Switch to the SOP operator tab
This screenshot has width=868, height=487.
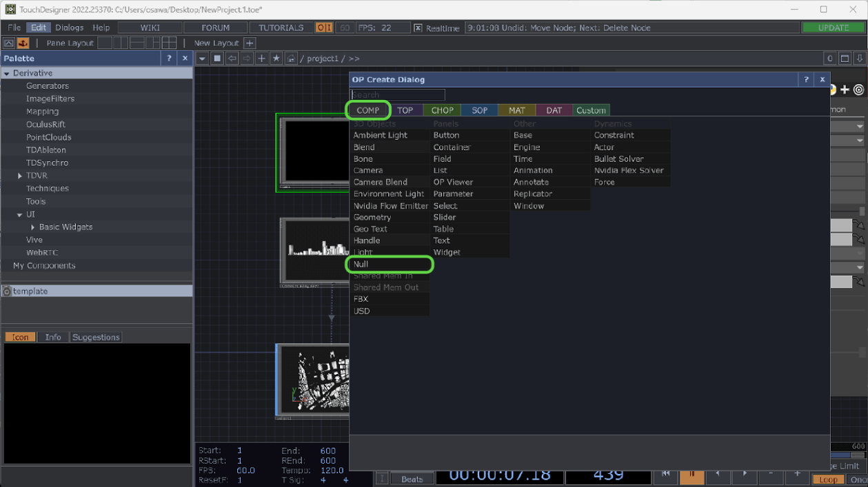coord(480,110)
